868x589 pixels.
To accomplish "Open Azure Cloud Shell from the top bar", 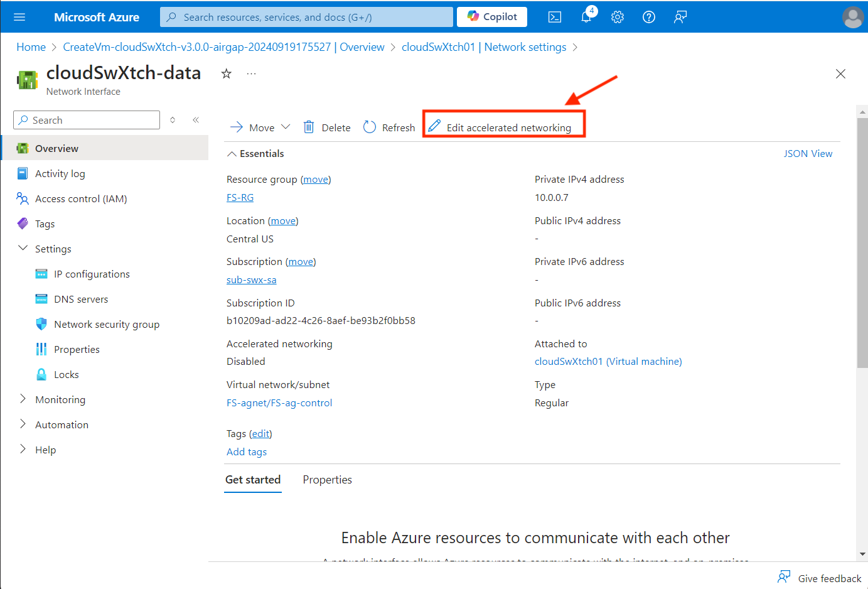I will [554, 17].
